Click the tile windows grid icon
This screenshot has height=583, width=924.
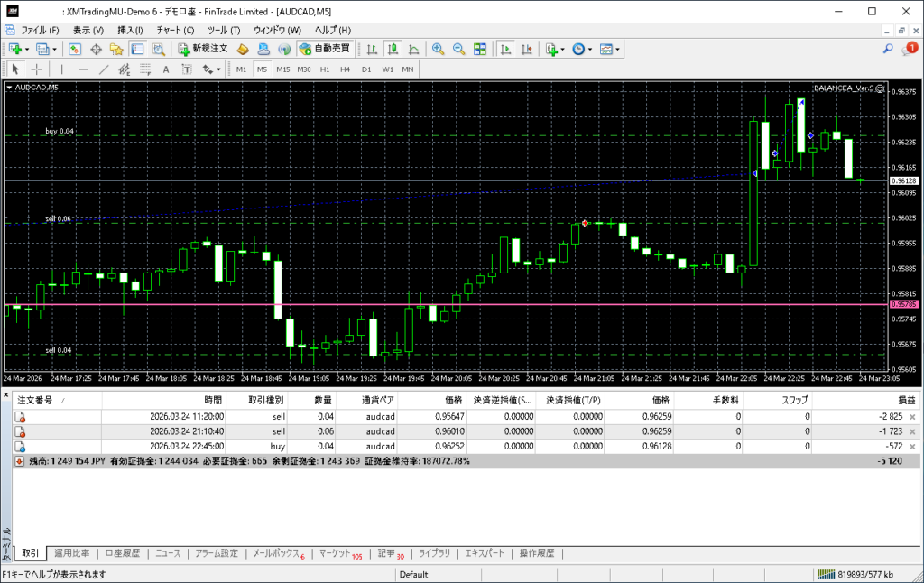480,49
